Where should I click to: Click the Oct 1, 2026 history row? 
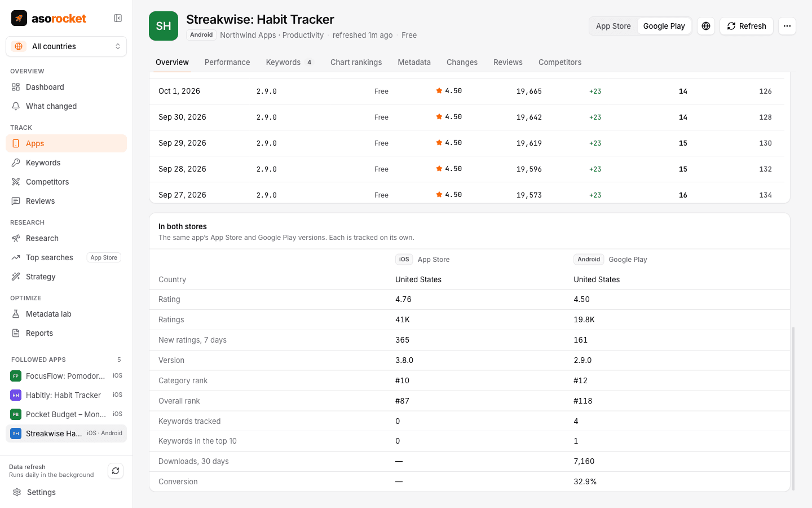467,91
